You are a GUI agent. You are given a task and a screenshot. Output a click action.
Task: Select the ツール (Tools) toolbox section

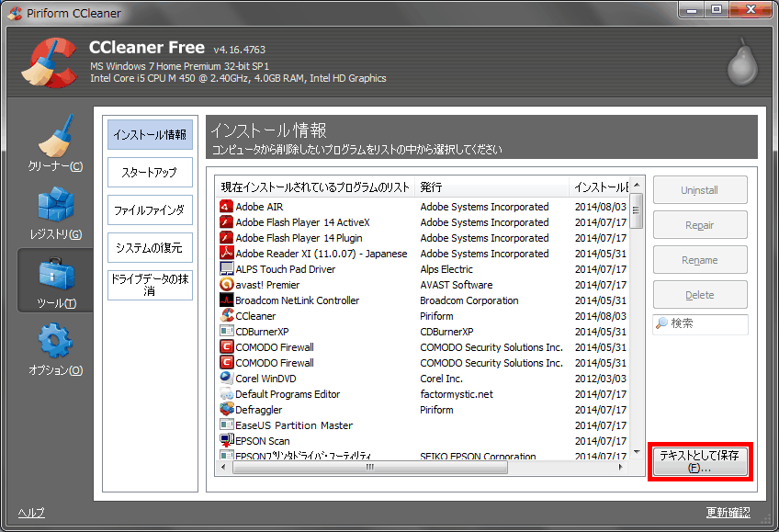pyautogui.click(x=55, y=282)
